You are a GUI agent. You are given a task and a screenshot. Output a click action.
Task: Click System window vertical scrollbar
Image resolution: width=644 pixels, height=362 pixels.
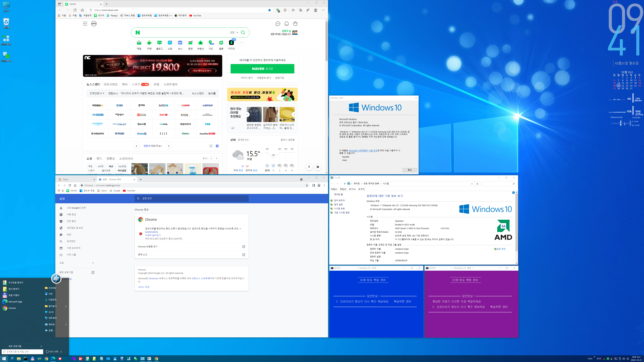517,222
